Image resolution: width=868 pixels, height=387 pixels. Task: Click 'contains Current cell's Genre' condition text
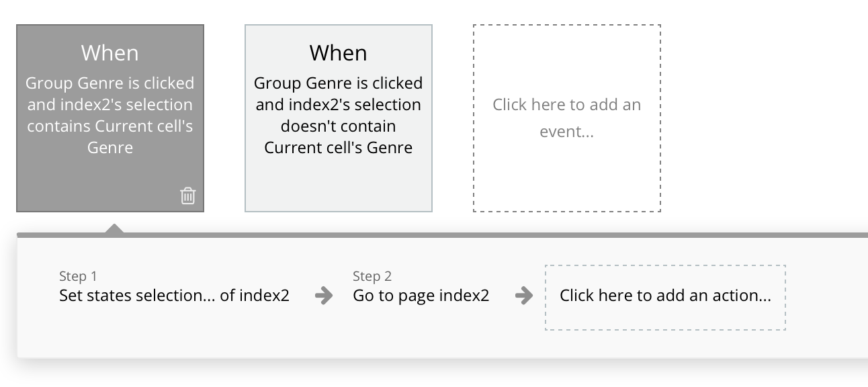pyautogui.click(x=110, y=136)
